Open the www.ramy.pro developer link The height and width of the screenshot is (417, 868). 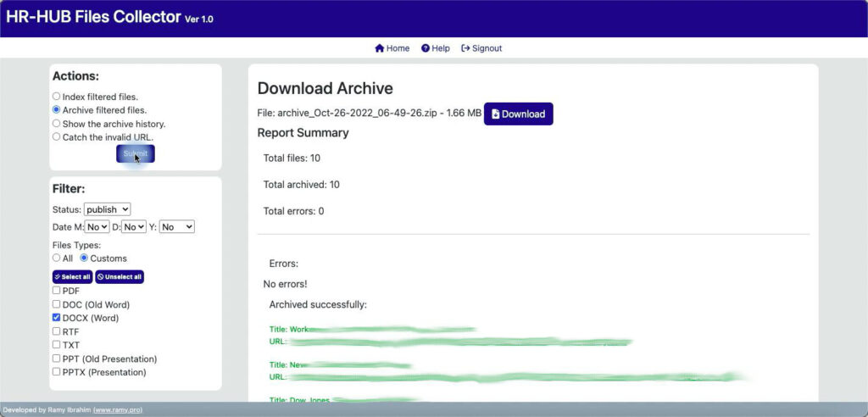pyautogui.click(x=117, y=410)
